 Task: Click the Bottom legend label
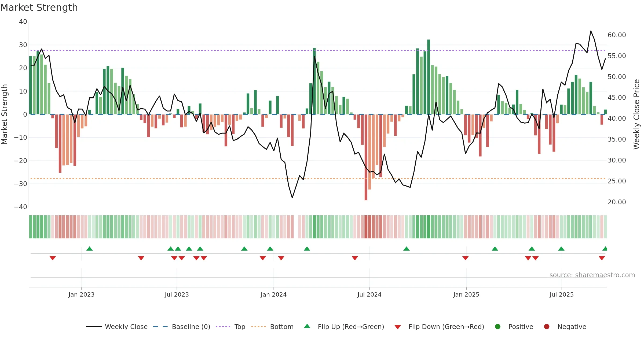[282, 327]
